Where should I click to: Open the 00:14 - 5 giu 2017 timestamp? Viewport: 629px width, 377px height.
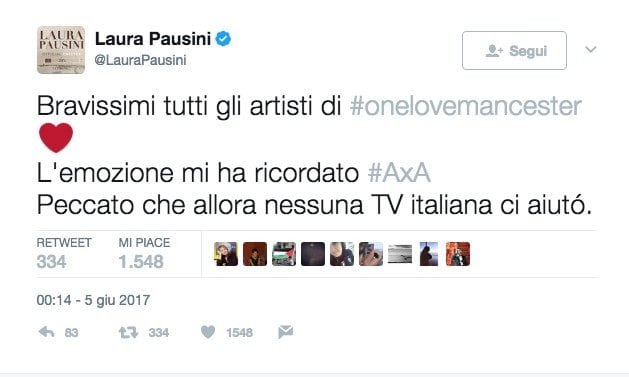pyautogui.click(x=93, y=300)
